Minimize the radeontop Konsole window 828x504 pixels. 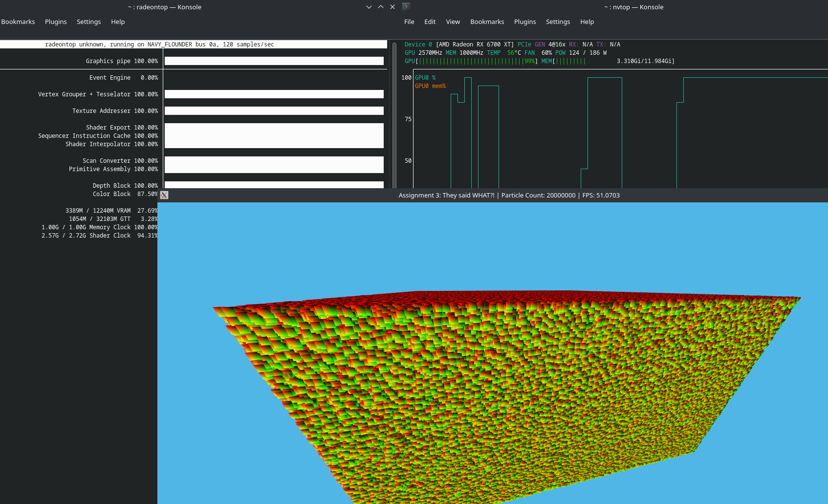click(x=369, y=7)
